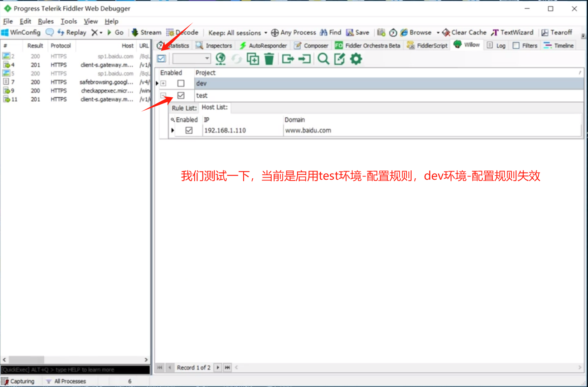Screen dimensions: 588x387
Task: Switch to the Statistics tab
Action: [x=173, y=46]
